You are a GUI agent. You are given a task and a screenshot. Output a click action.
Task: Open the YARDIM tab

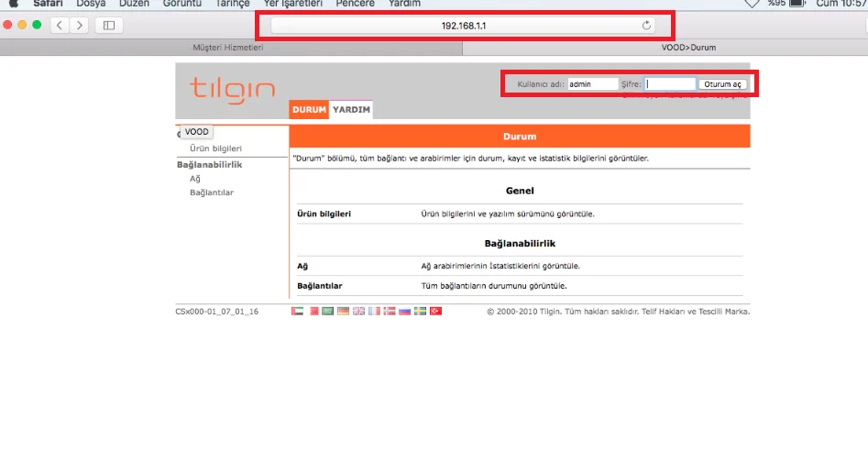[x=351, y=110]
